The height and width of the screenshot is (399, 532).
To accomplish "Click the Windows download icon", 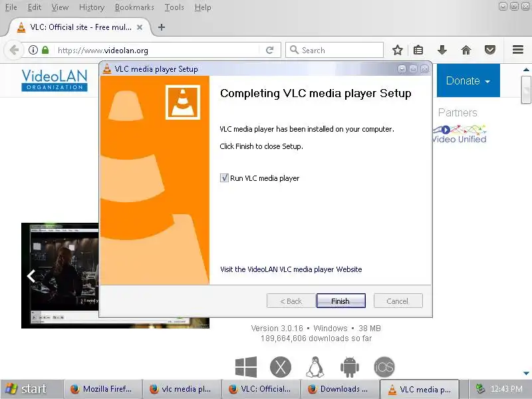I will coord(246,367).
